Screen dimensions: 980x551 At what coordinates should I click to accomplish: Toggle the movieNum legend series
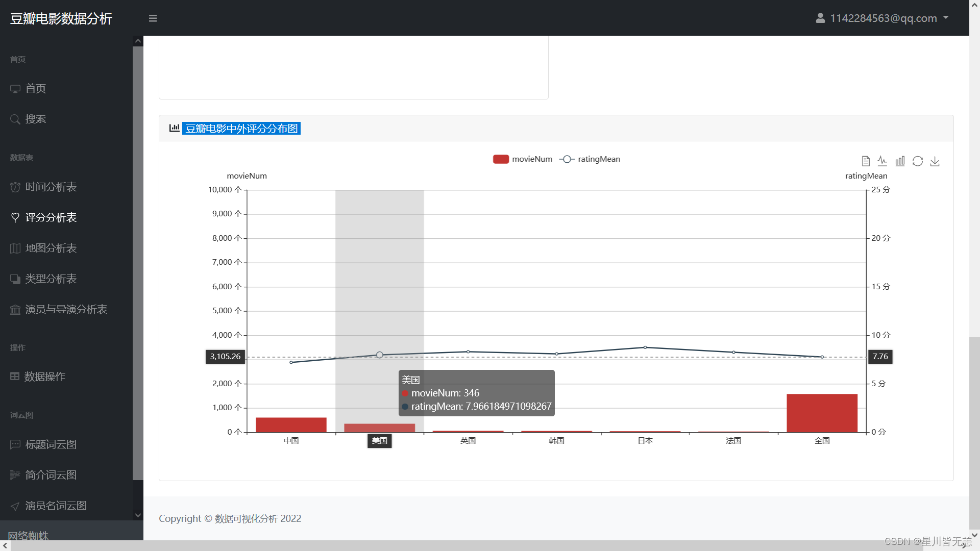[523, 159]
